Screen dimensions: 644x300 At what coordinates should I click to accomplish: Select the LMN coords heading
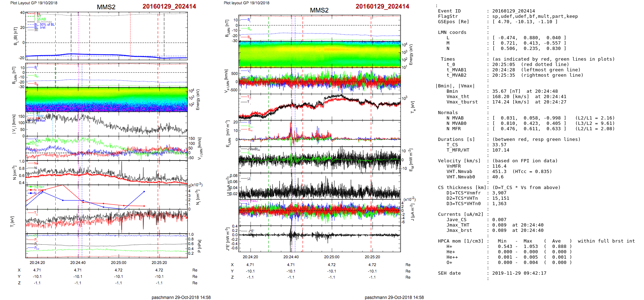point(452,32)
